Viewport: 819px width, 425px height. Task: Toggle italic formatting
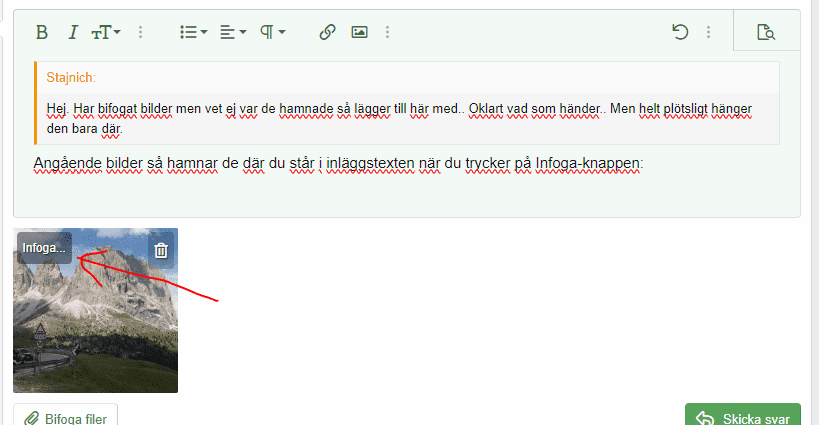(x=73, y=32)
